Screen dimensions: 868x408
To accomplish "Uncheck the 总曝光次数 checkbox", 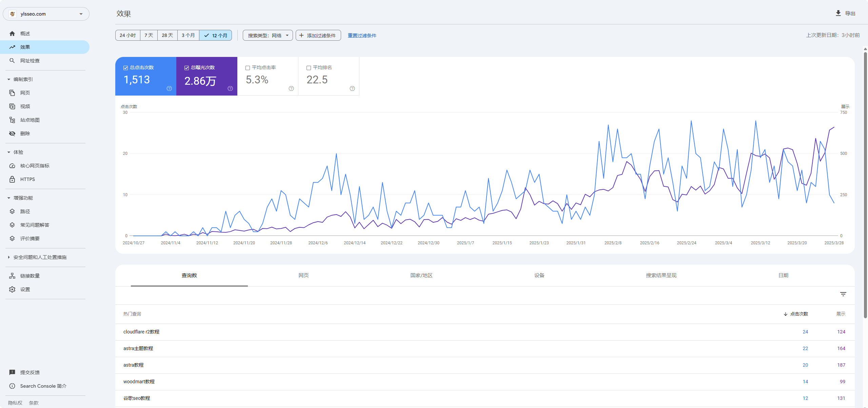I will 186,68.
